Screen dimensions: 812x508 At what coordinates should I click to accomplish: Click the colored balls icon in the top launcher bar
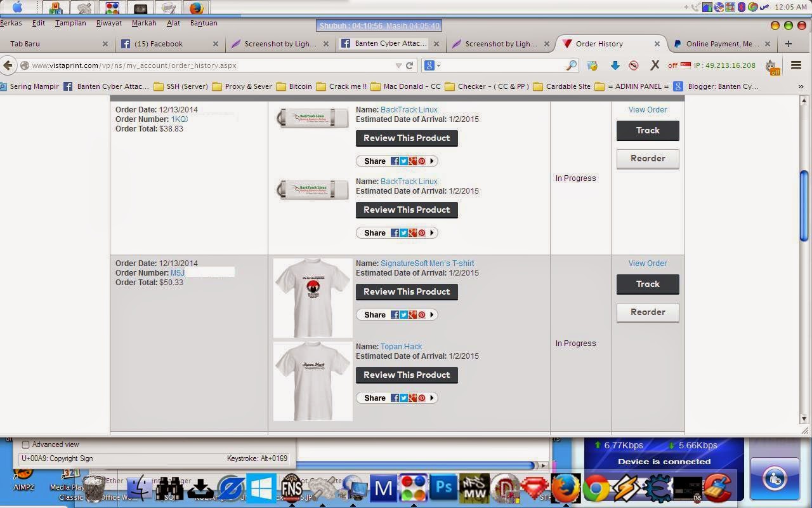(112, 8)
